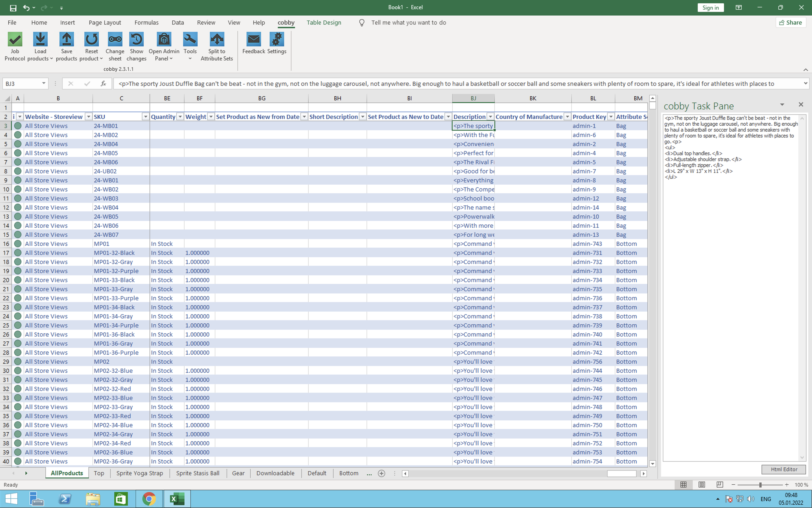Open the Description column filter dropdown
The height and width of the screenshot is (508, 812).
click(490, 117)
